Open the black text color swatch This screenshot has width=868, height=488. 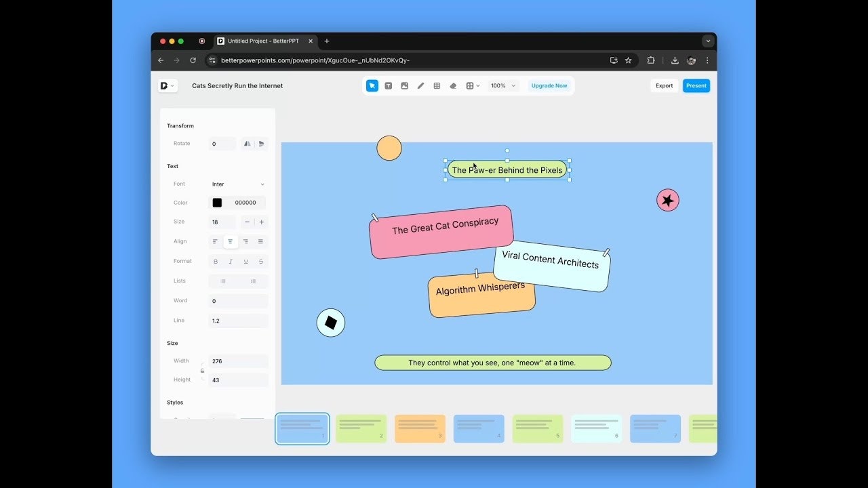coord(217,203)
